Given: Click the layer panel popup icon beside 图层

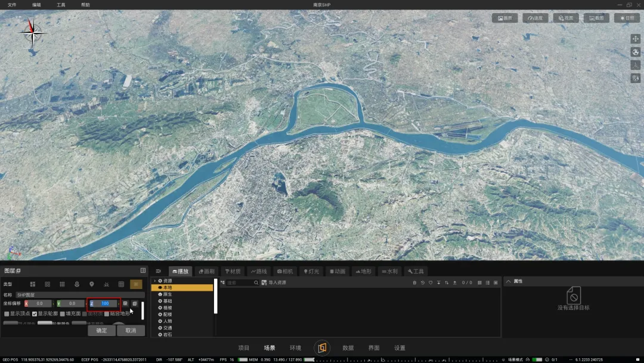Looking at the screenshot, I should (x=18, y=270).
